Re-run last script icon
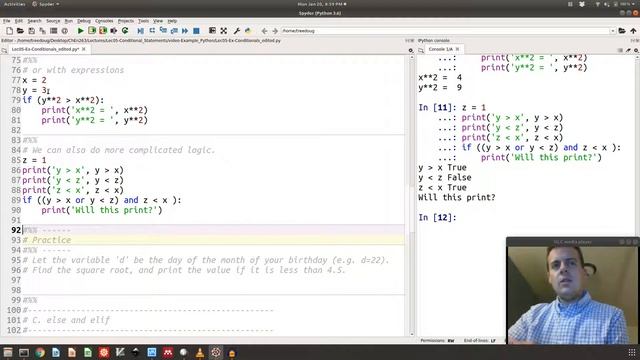Image resolution: width=640 pixels, height=360 pixels. tap(125, 31)
